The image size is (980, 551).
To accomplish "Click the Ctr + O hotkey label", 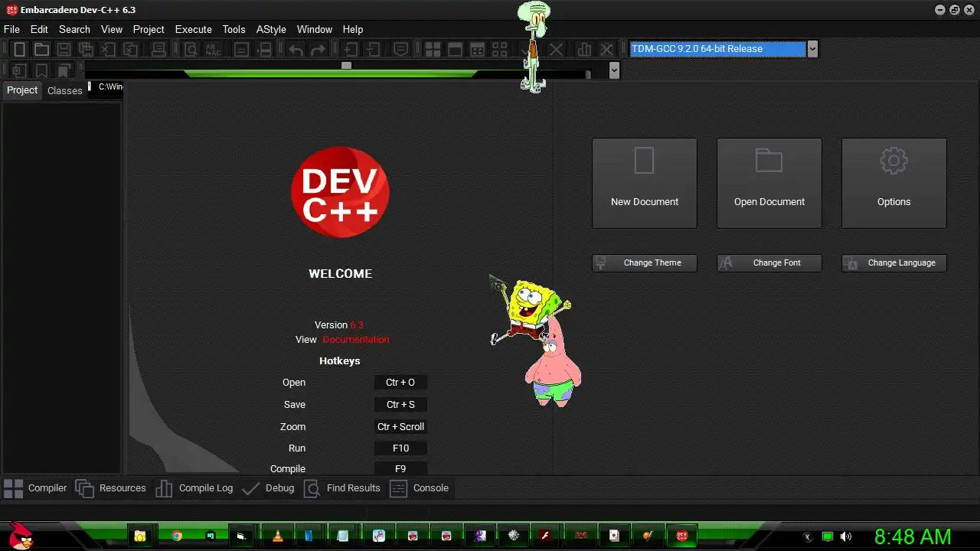I will click(400, 383).
